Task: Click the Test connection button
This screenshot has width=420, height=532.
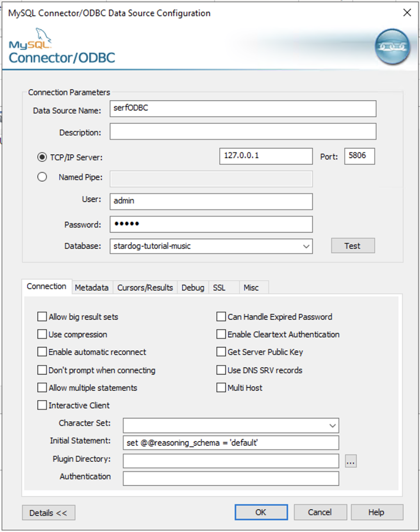Action: (x=352, y=246)
